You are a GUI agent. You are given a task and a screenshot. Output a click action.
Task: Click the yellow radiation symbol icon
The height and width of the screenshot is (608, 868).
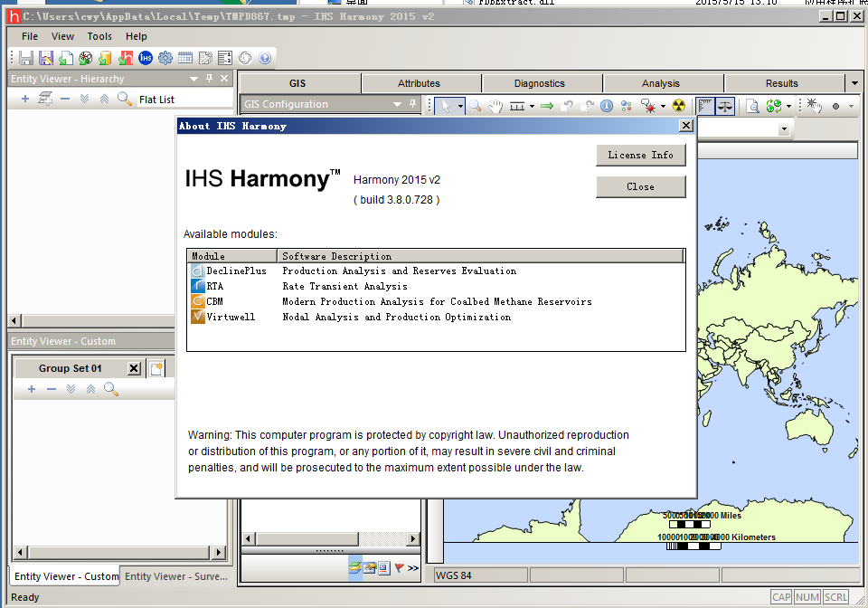coord(679,106)
